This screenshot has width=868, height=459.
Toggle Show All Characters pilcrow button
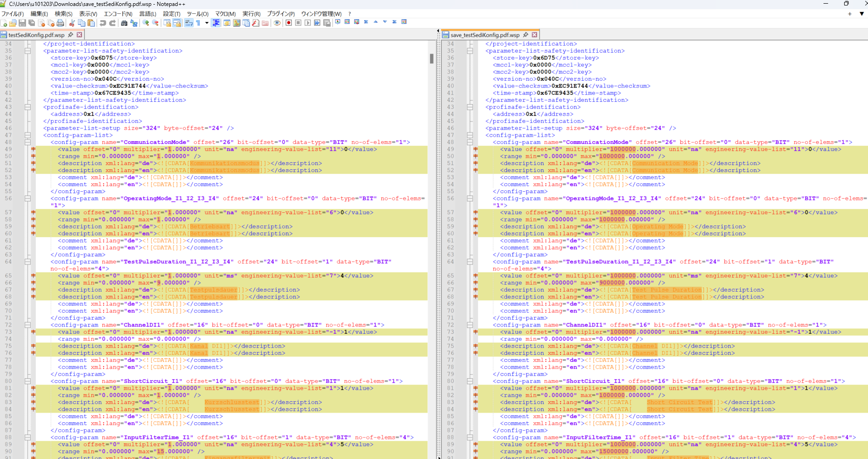198,23
